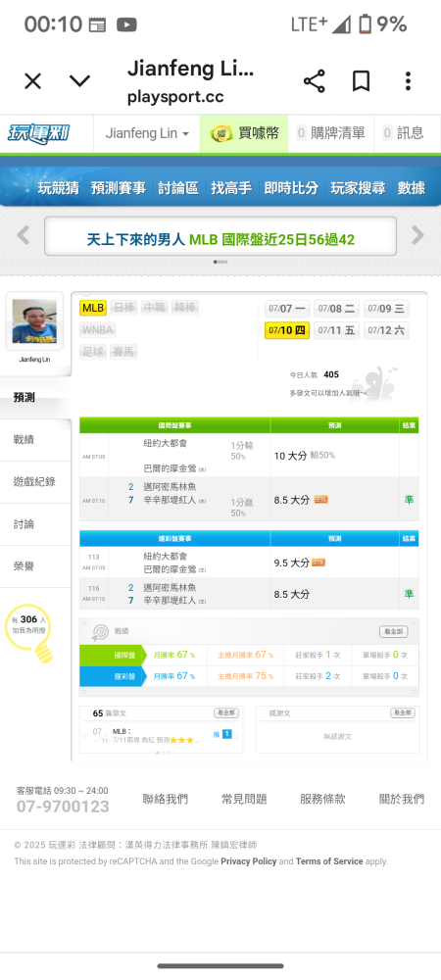Open 遊戲紀錄 sidebar tab
Image resolution: width=441 pixels, height=980 pixels.
pos(35,482)
